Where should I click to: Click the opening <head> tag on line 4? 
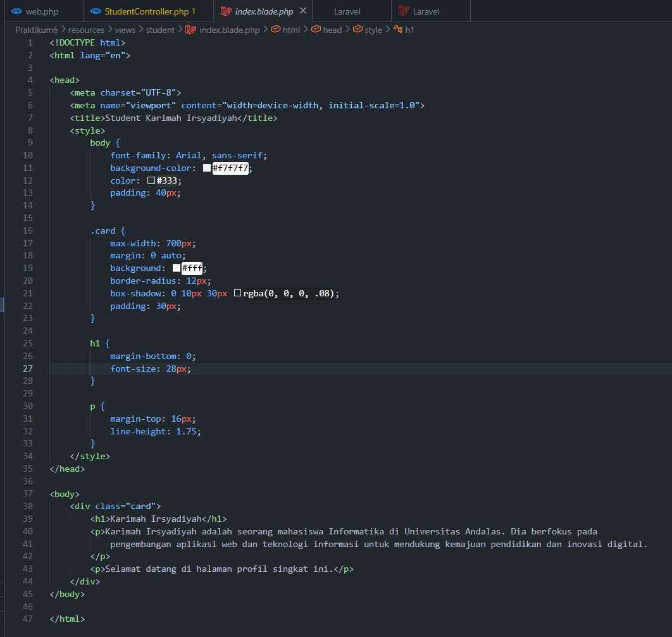(x=65, y=80)
